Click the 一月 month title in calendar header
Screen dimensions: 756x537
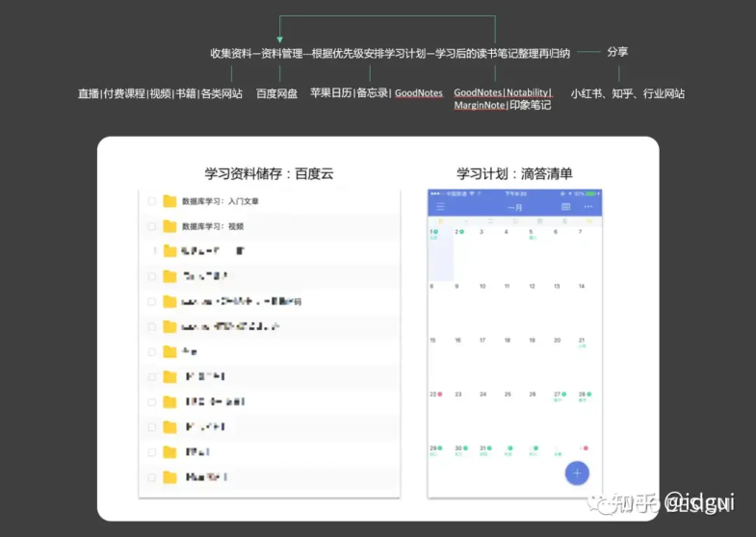click(514, 207)
